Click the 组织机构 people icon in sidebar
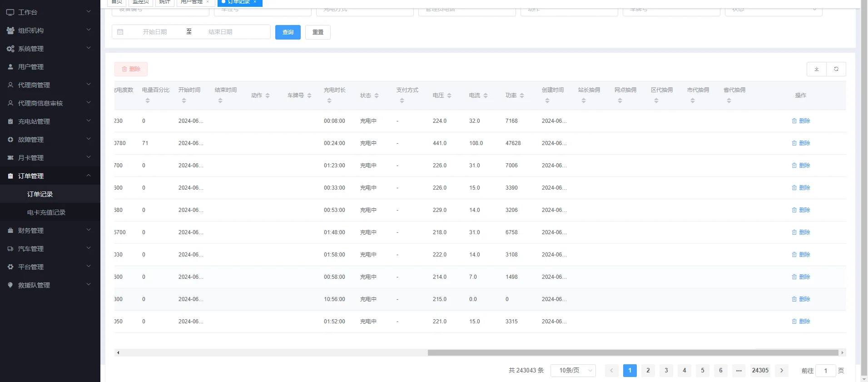 (10, 30)
